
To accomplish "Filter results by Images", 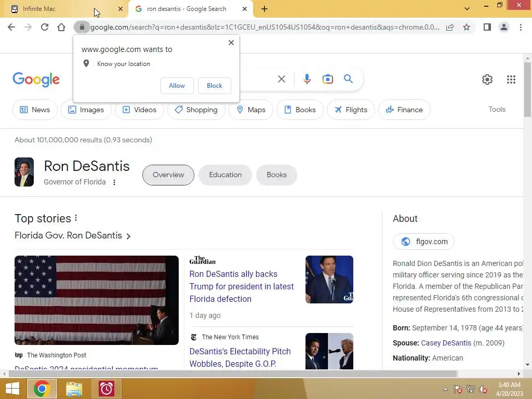I will click(x=86, y=110).
